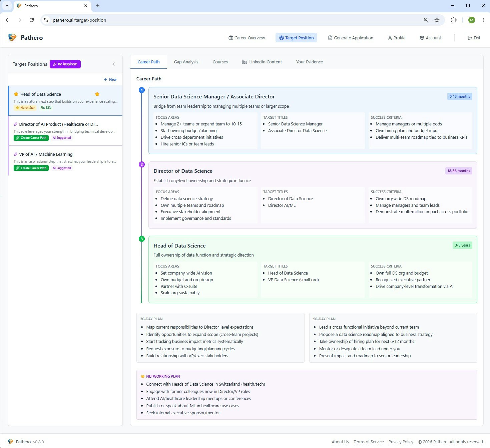Add a New target position
The height and width of the screenshot is (448, 490).
click(110, 79)
